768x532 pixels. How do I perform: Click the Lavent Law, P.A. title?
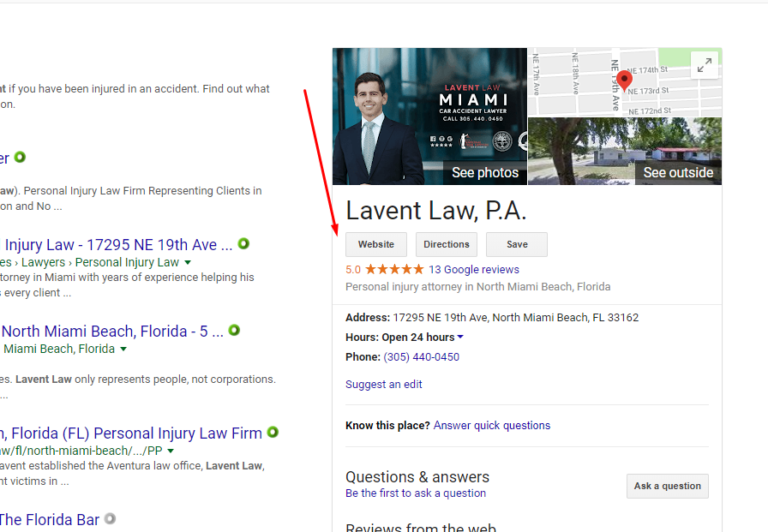(x=436, y=211)
